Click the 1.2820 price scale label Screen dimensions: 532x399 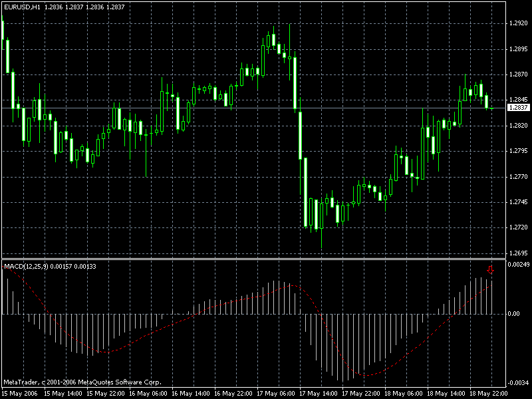click(519, 126)
